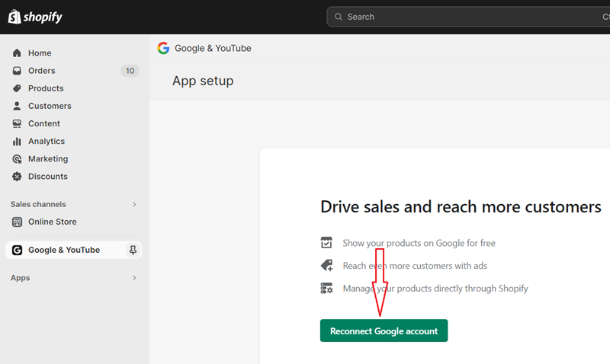Go to Products

(x=46, y=88)
